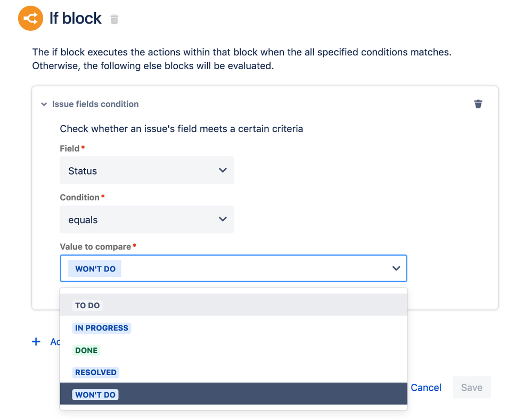Click the Value to compare dropdown chevron
The height and width of the screenshot is (420, 532).
[x=396, y=268]
